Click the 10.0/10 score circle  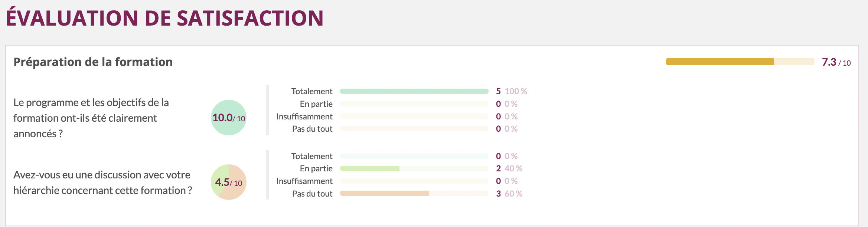point(229,118)
